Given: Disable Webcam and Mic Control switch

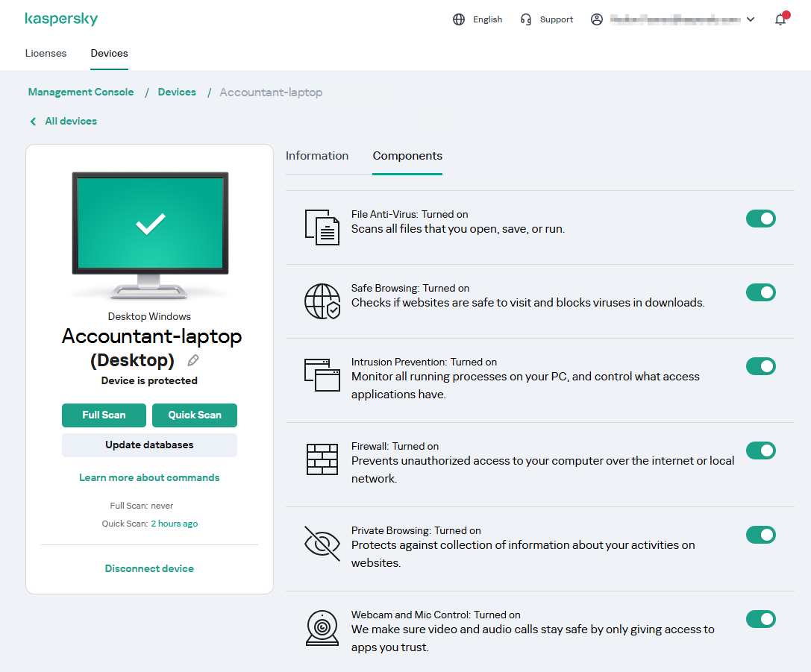Looking at the screenshot, I should 760,619.
